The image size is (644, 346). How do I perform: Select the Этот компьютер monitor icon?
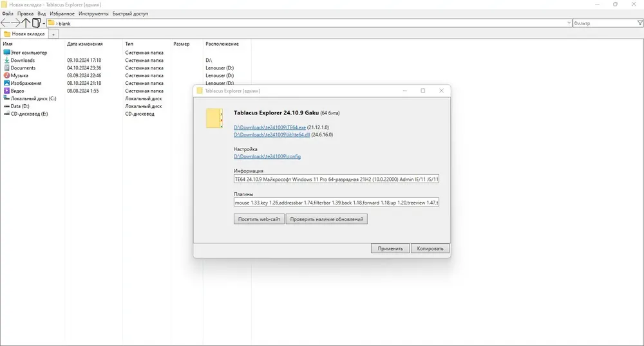pos(6,53)
